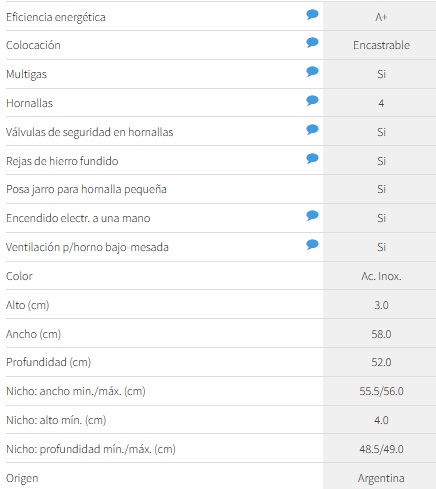Click the Ventilación p/horno bajo-mesada bubble
This screenshot has width=436, height=489.
312,245
